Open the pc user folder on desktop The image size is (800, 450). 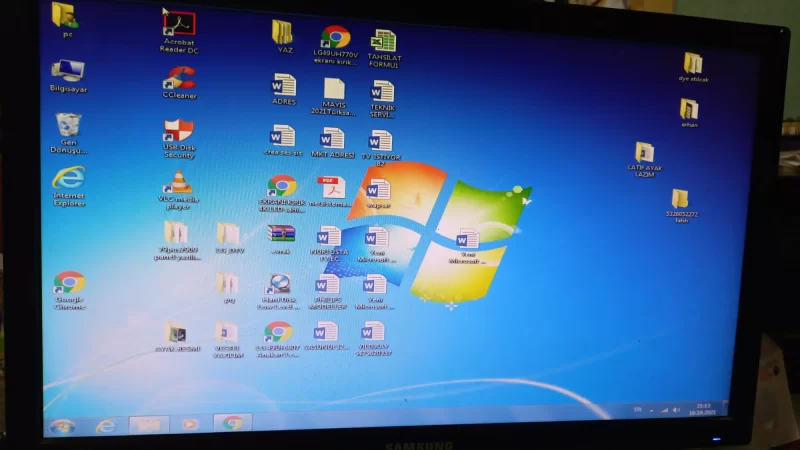click(65, 19)
